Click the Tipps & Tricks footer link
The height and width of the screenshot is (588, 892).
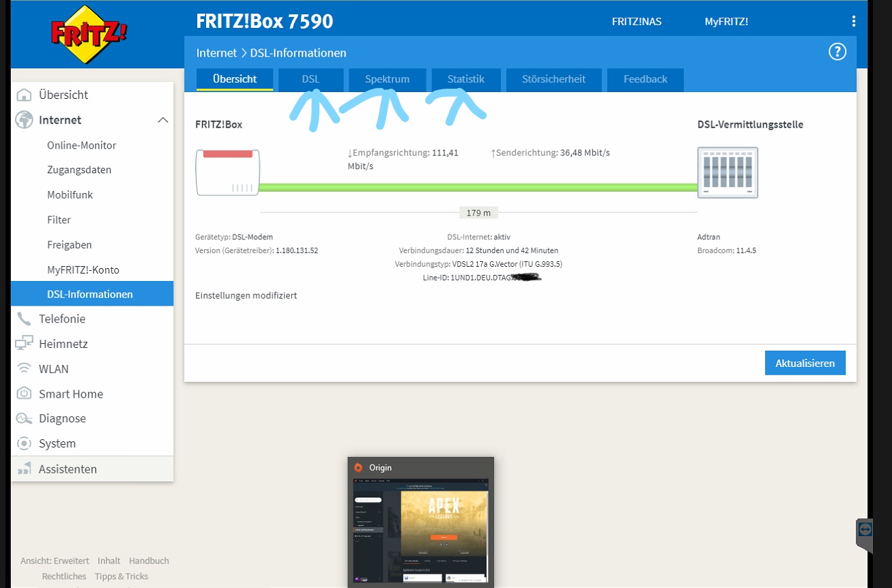[x=121, y=576]
